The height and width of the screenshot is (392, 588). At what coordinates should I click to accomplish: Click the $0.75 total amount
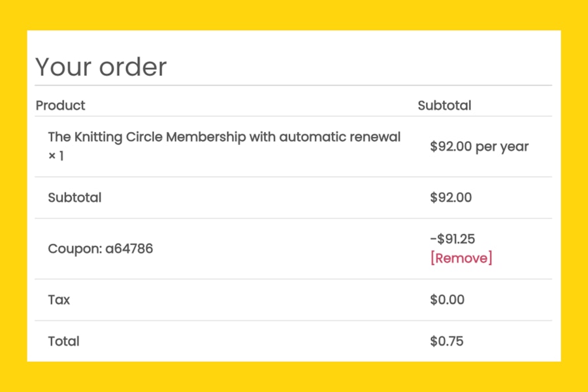[447, 341]
